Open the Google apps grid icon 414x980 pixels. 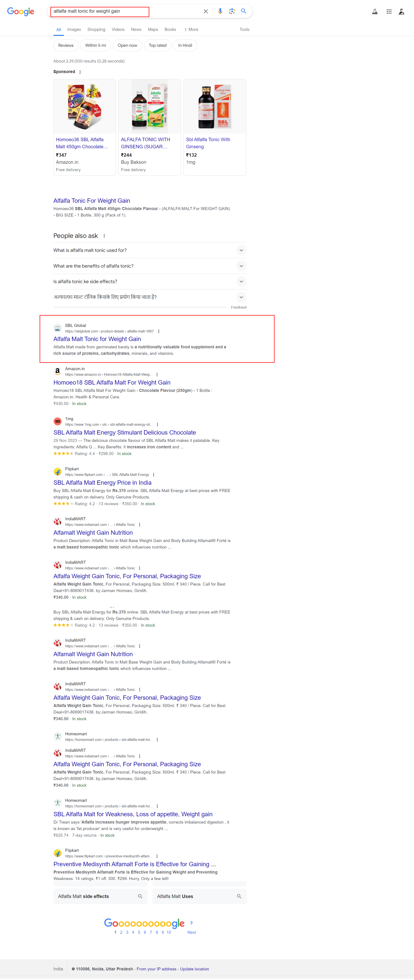[x=389, y=12]
